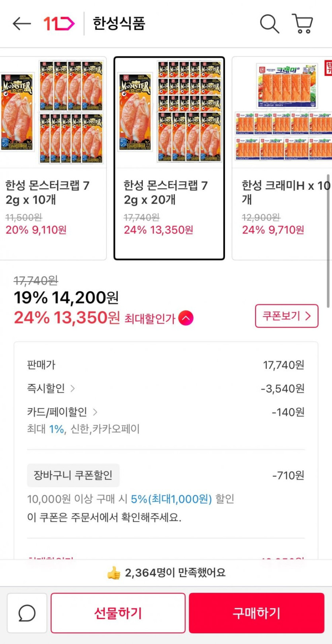Select 몬스터크랩 72g x 20개 product card

pos(169,158)
